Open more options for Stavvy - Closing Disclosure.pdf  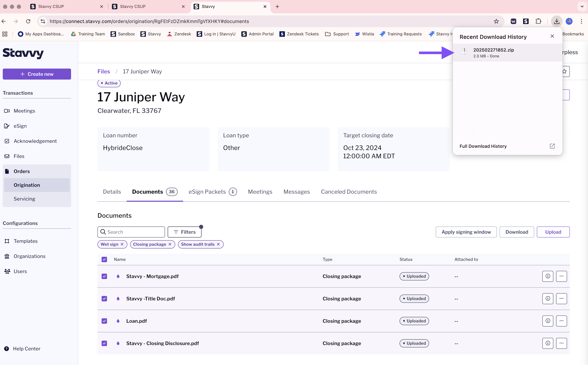point(561,343)
